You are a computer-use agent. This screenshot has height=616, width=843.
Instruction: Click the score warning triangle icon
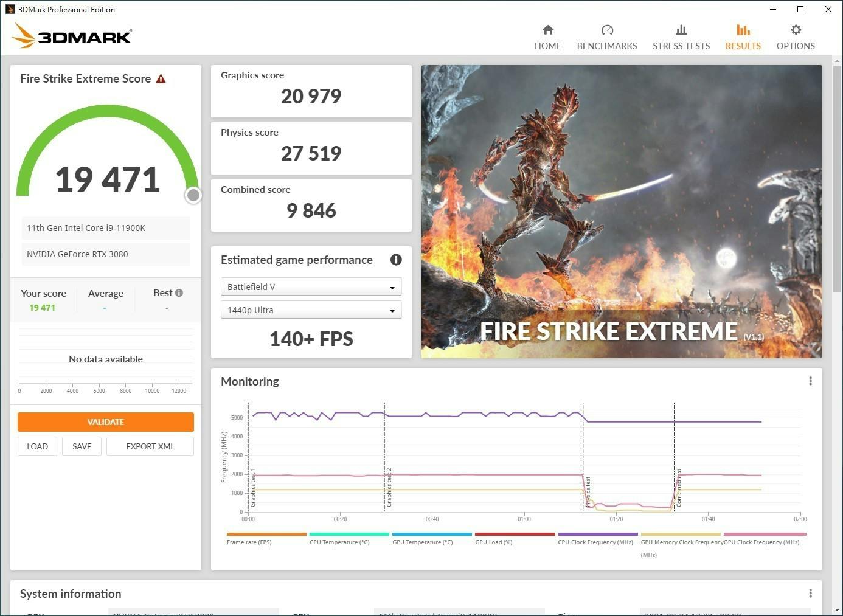161,79
